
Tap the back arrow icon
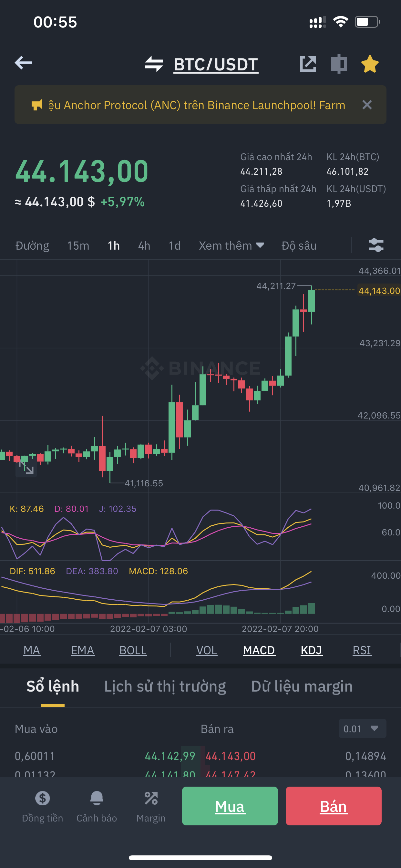tap(23, 63)
